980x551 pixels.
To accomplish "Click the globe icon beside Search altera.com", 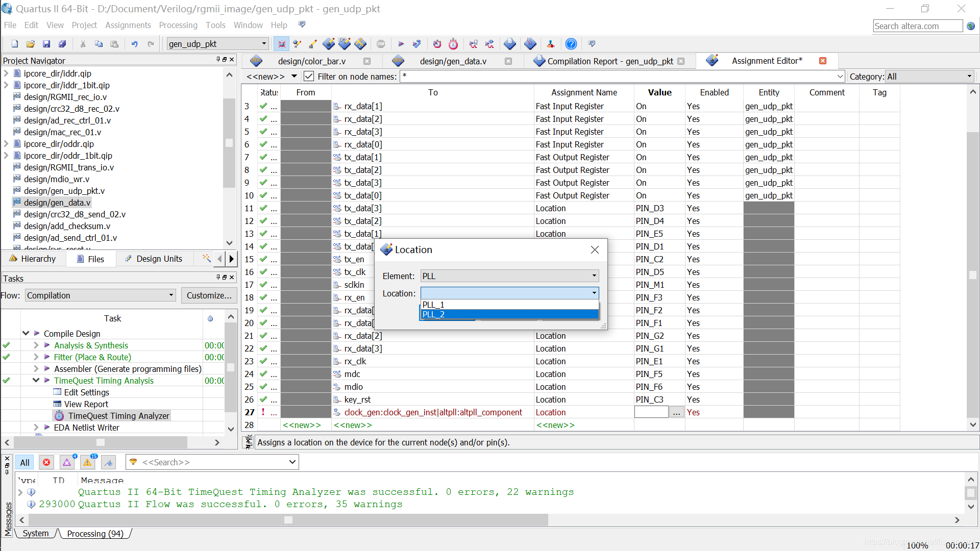I will pos(971,26).
